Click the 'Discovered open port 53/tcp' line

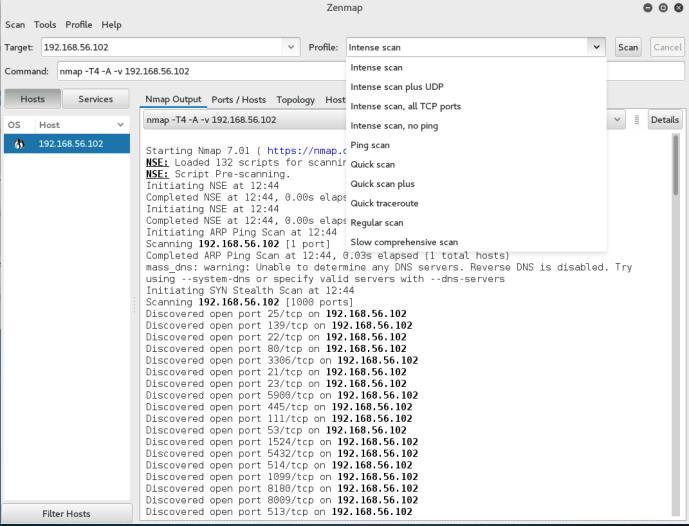tap(276, 430)
